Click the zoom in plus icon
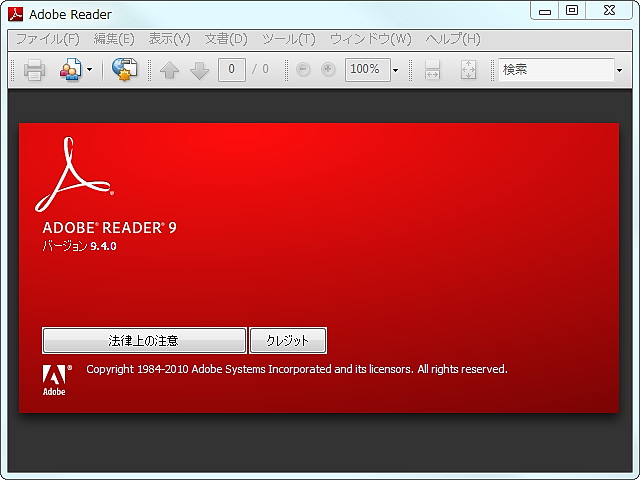The width and height of the screenshot is (640, 480). click(328, 69)
